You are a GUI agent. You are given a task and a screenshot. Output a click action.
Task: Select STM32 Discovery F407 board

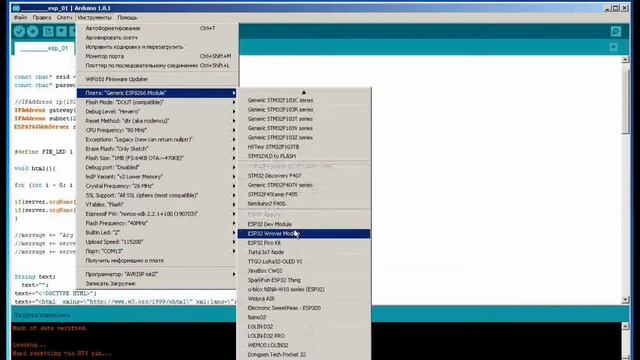tap(304, 176)
